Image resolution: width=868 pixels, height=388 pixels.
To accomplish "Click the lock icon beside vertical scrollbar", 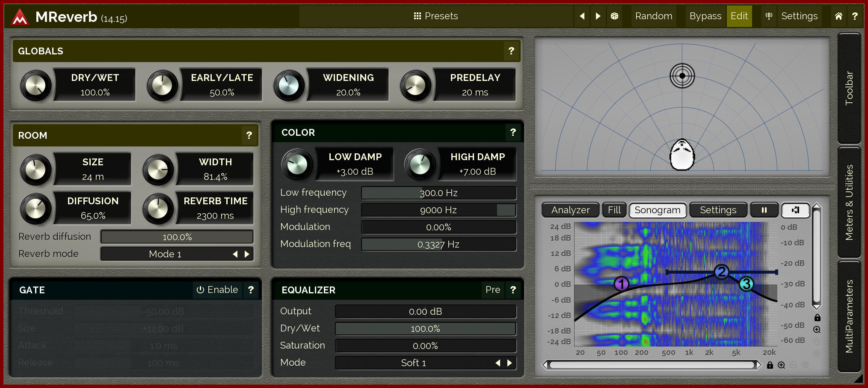I will coord(817,318).
